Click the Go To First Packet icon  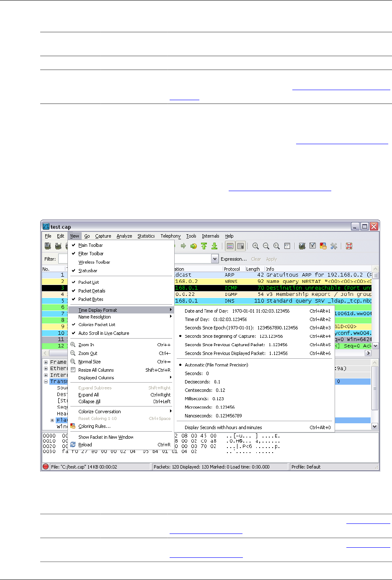pos(204,246)
